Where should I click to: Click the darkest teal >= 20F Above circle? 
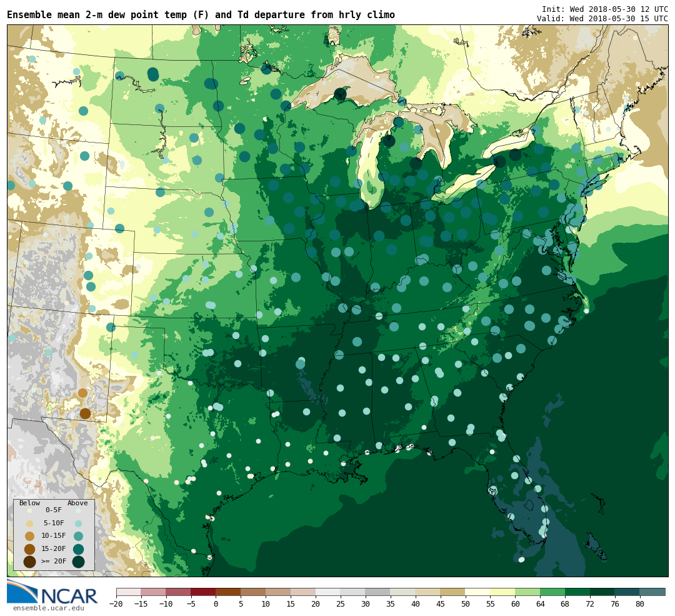[78, 562]
